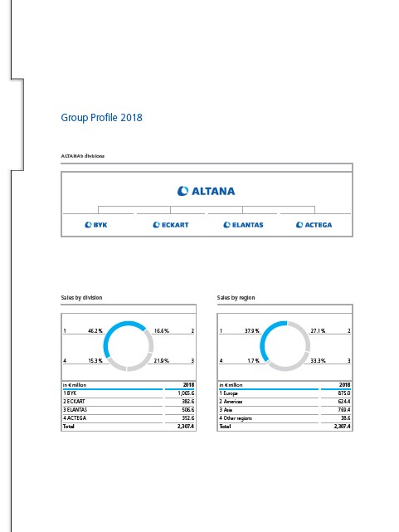The width and height of the screenshot is (399, 532).
Task: Click the 33.3 % label in region chart
Action: [x=318, y=361]
